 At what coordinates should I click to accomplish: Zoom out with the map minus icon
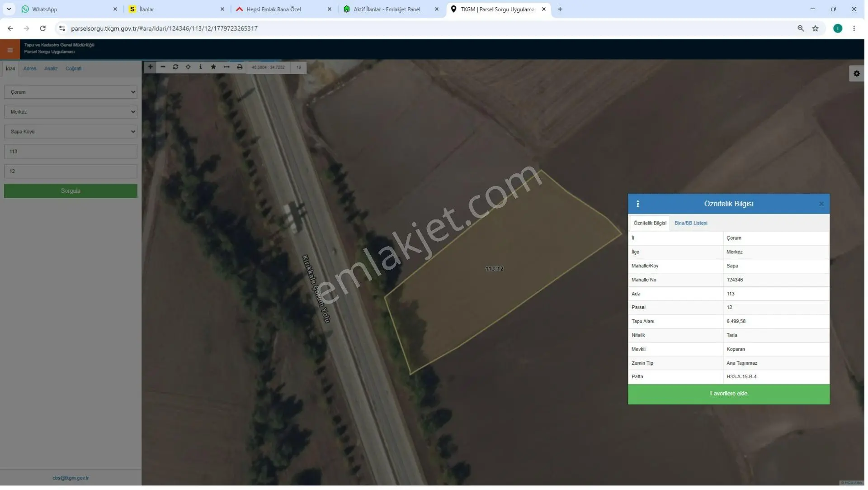tap(163, 67)
